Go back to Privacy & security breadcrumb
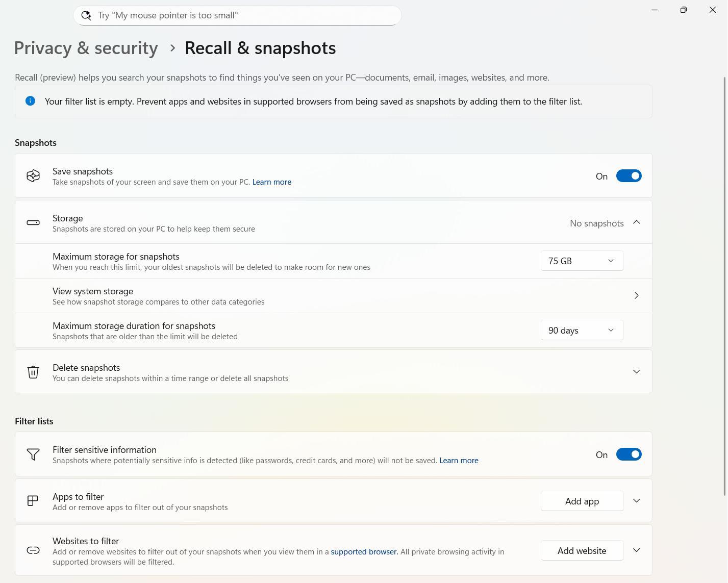This screenshot has width=728, height=583. 86,48
